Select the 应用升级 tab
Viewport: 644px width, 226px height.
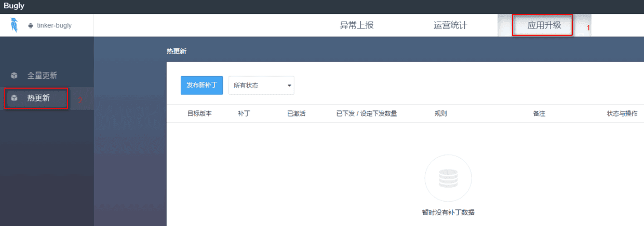tap(544, 25)
